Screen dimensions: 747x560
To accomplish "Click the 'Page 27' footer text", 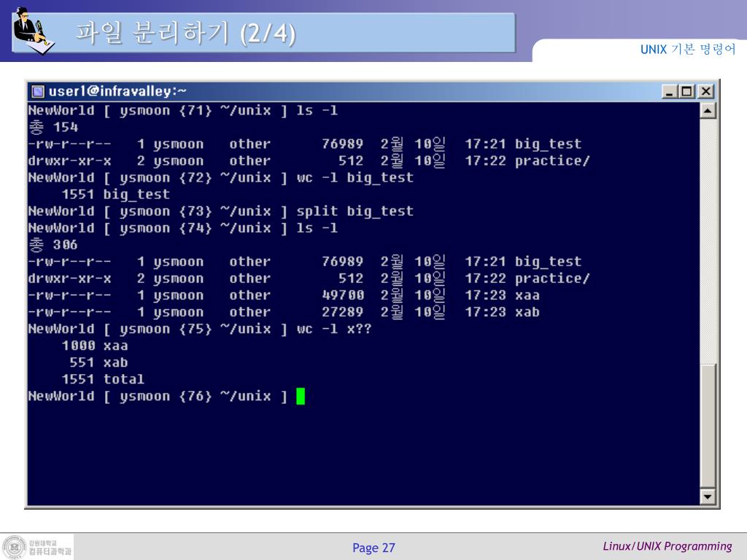I will tap(373, 548).
